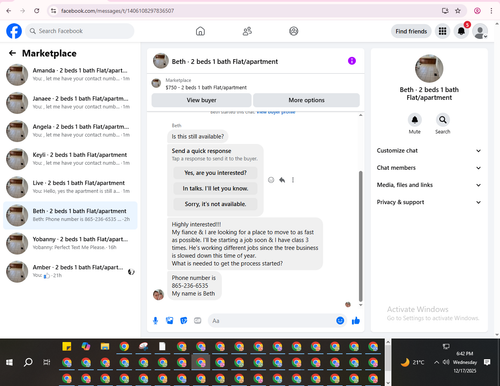This screenshot has height=386, width=500.
Task: Reply to message using arrow icon
Action: [x=282, y=180]
